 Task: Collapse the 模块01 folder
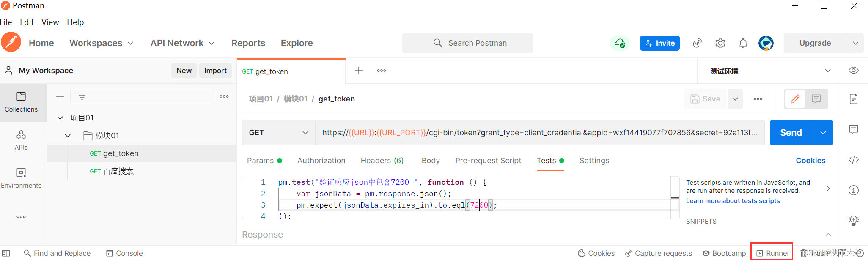(68, 136)
